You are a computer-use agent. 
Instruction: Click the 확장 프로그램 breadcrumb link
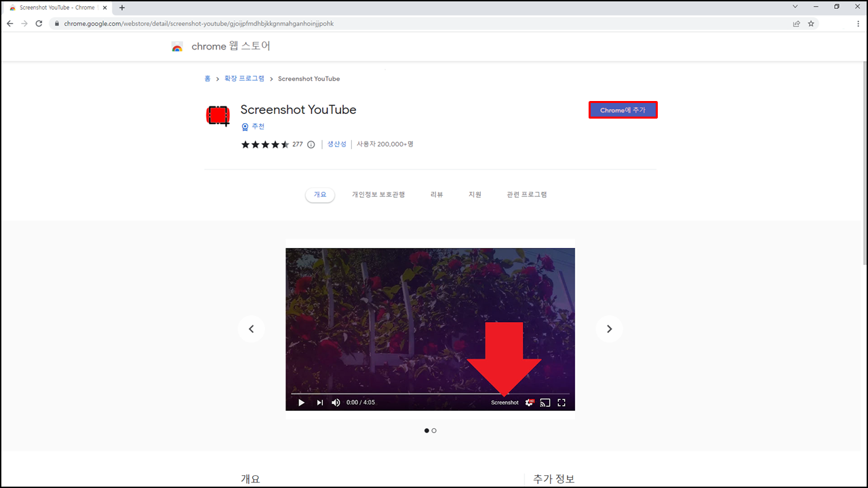[245, 79]
